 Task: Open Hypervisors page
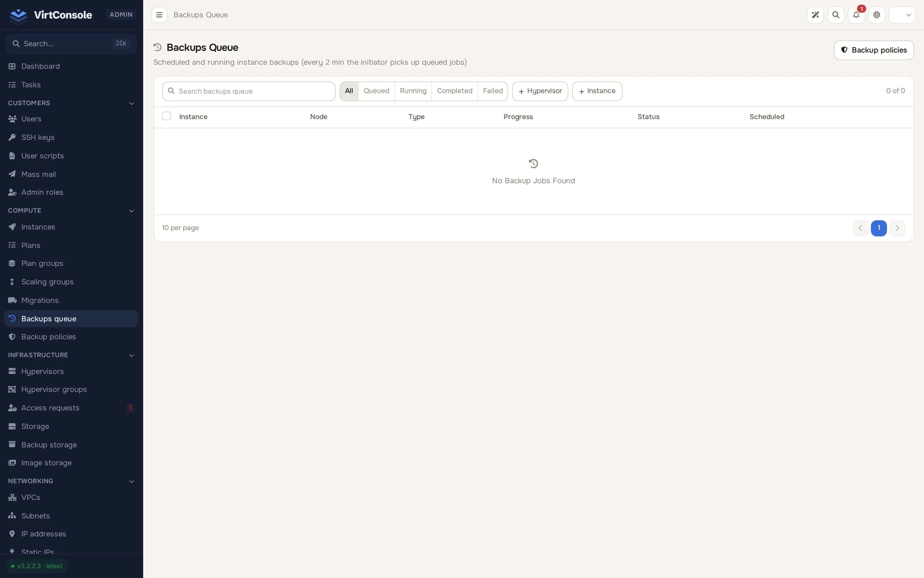tap(71, 371)
